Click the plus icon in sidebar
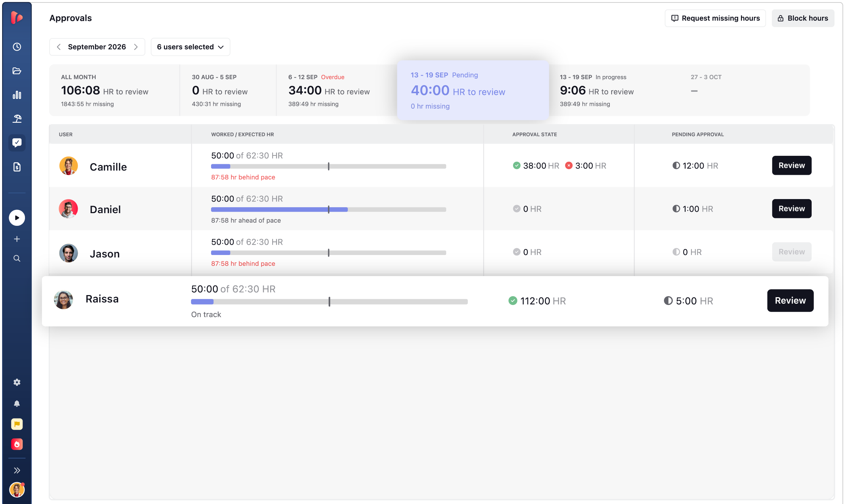Image resolution: width=844 pixels, height=504 pixels. pyautogui.click(x=17, y=239)
